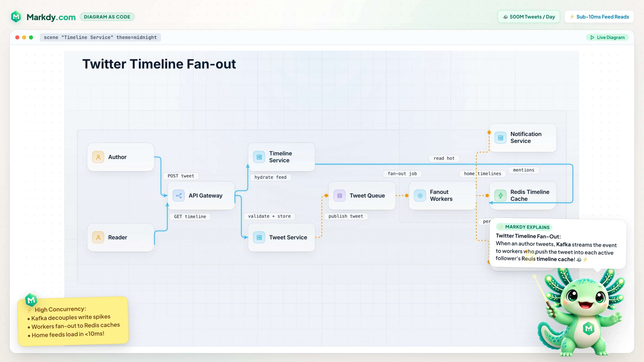Click the orange connector dot left of Redis Cache
644x362 pixels.
pyautogui.click(x=487, y=196)
